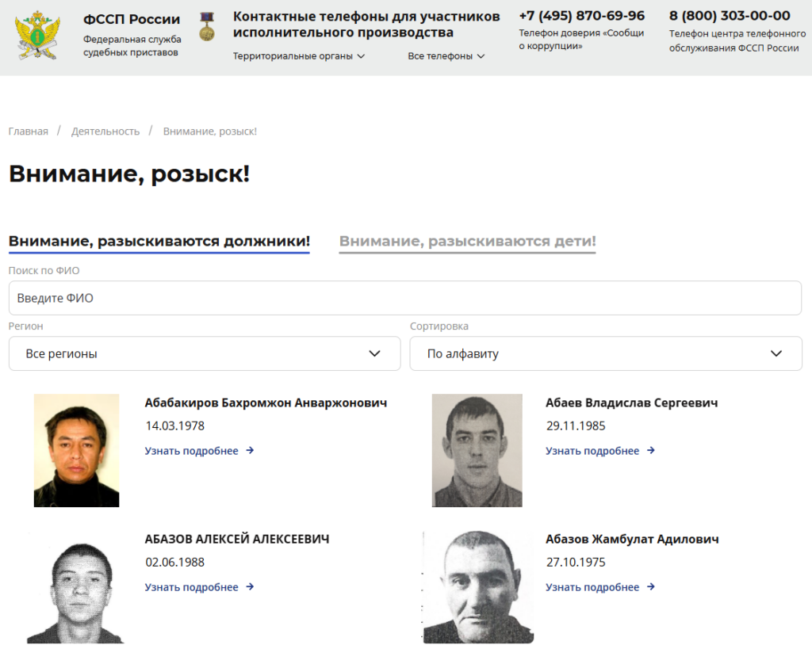Click arrow next to Абаев details link
Viewport: 812px width, 645px height.
651,450
